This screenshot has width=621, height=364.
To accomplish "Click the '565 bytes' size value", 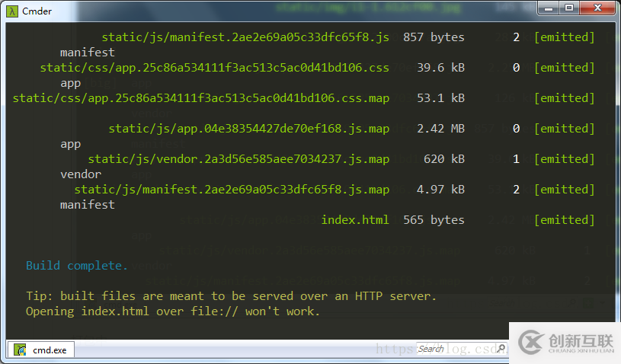I will (434, 220).
